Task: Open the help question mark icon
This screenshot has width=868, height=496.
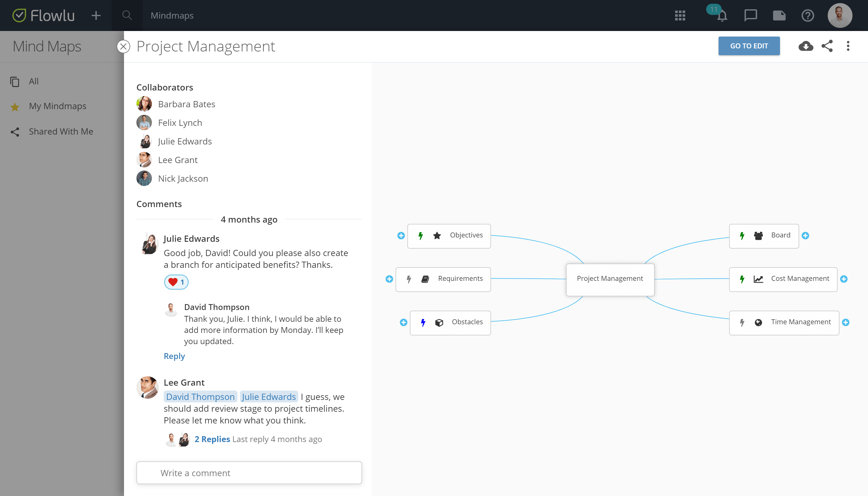Action: 807,16
